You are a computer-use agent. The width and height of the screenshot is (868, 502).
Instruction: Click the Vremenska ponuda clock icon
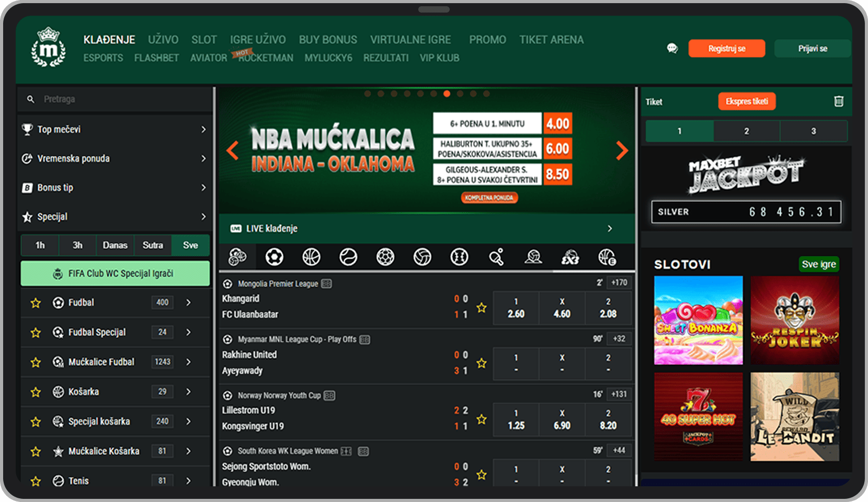pyautogui.click(x=27, y=158)
